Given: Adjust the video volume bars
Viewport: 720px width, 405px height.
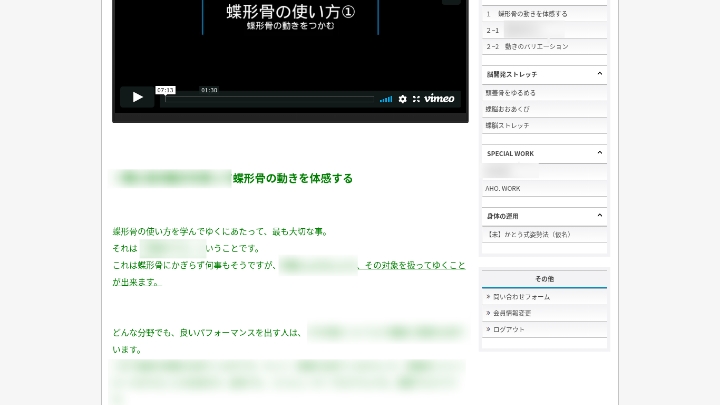Looking at the screenshot, I should (386, 99).
